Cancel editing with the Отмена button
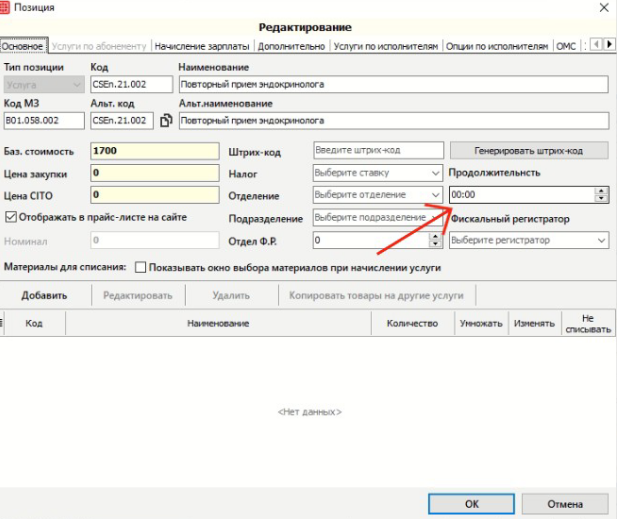Viewport: 617px width, 519px height. pyautogui.click(x=565, y=504)
